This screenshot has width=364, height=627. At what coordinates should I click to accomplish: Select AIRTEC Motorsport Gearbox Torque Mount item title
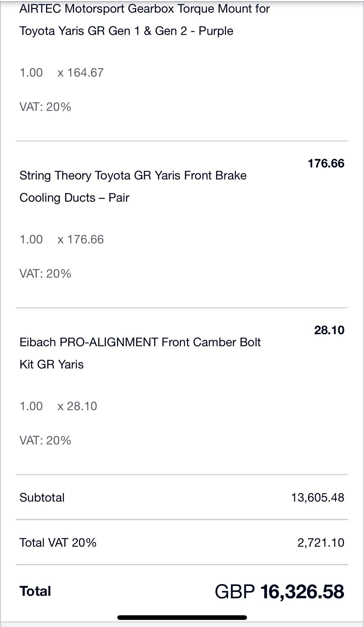click(144, 20)
